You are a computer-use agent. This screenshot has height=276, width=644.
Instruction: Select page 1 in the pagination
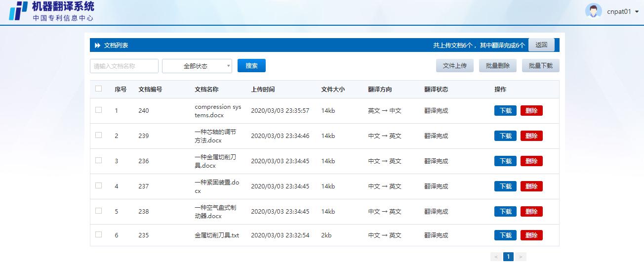508,257
